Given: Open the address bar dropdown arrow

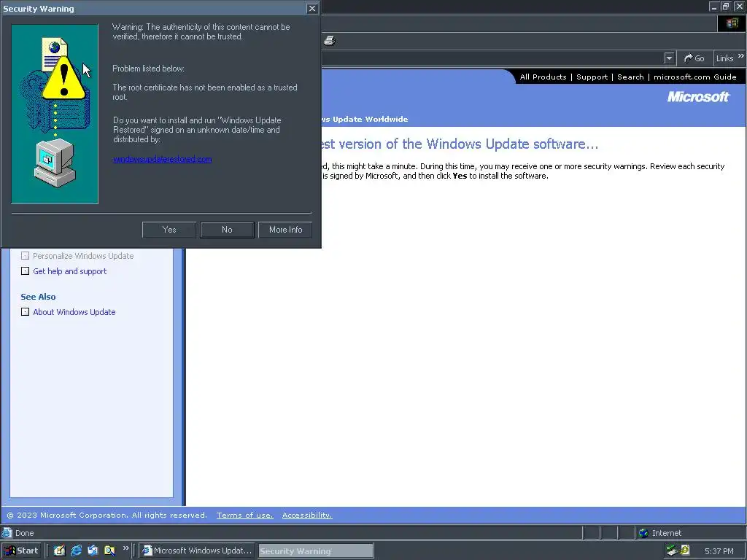Looking at the screenshot, I should pyautogui.click(x=670, y=58).
